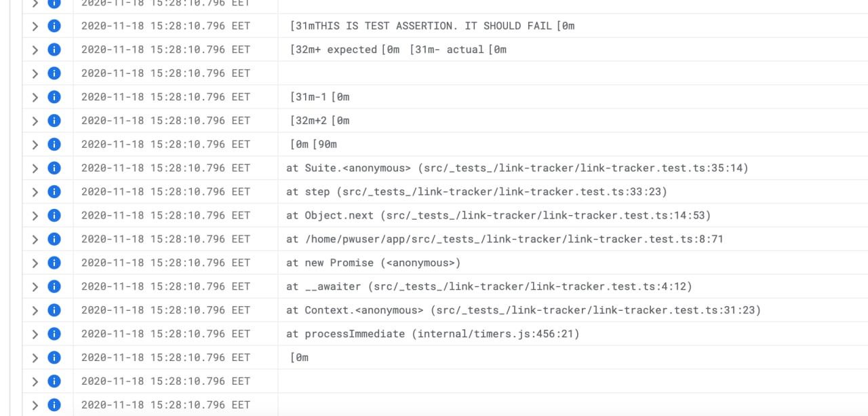The width and height of the screenshot is (868, 416).
Task: Click info icon on the "at Object.next" row
Action: (x=54, y=215)
